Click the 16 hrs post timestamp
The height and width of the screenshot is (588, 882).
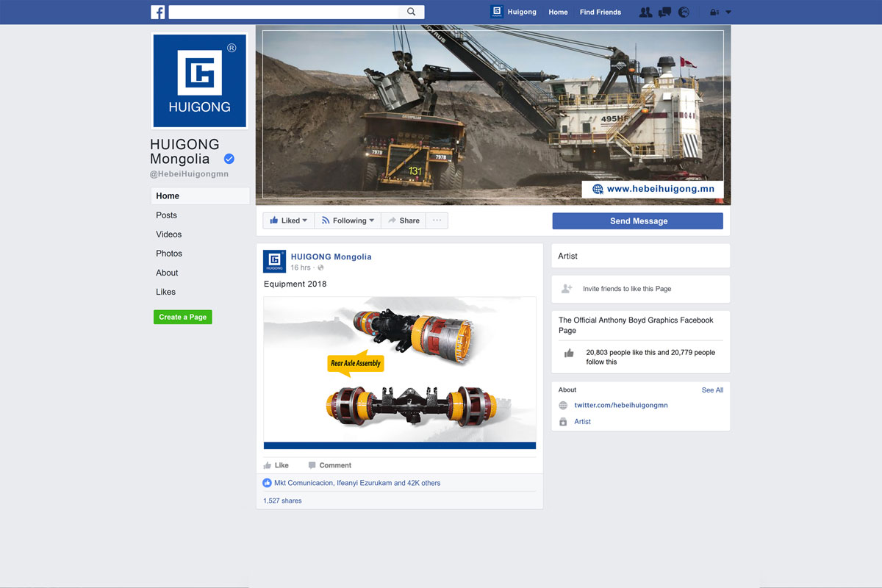[x=301, y=268]
